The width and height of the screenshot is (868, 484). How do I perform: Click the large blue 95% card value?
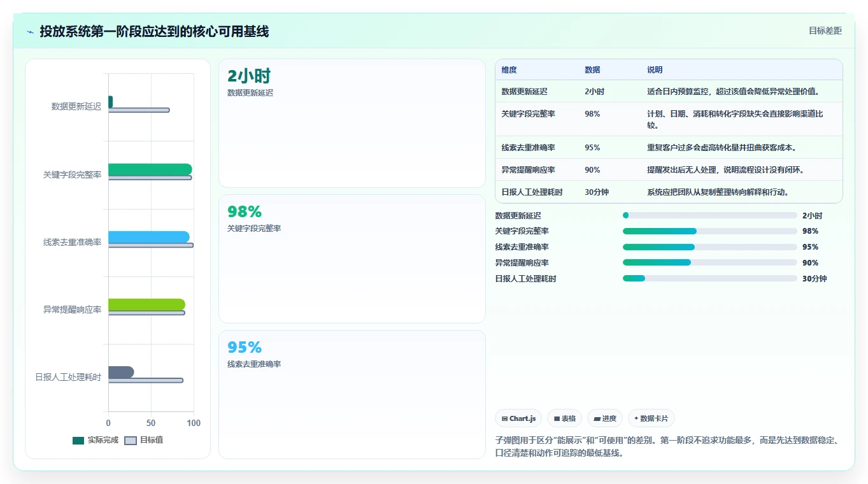[245, 348]
